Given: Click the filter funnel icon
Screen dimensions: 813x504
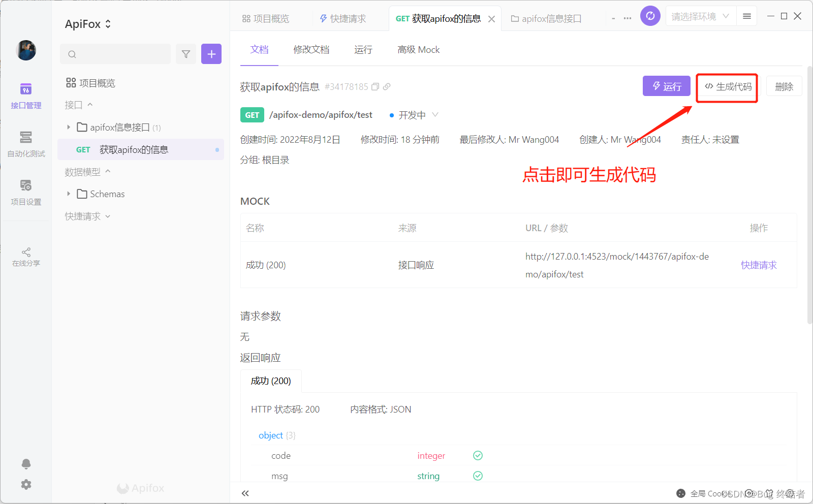Looking at the screenshot, I should pos(186,54).
